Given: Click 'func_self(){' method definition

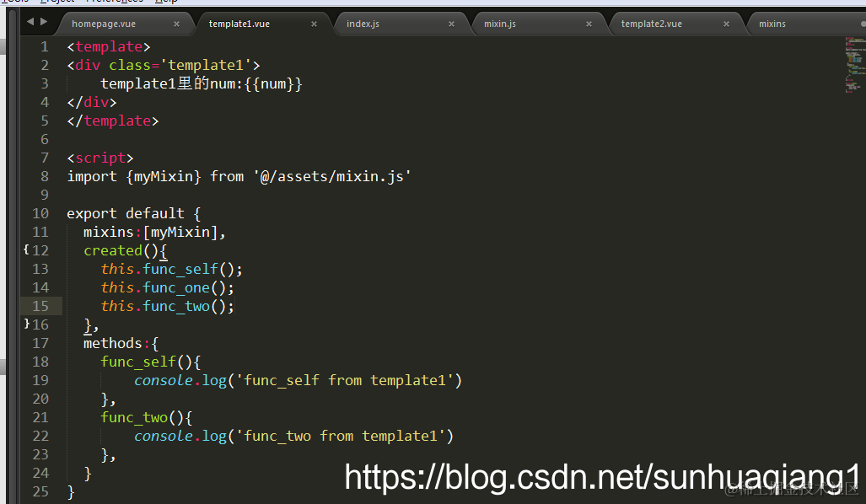Looking at the screenshot, I should (x=150, y=362).
